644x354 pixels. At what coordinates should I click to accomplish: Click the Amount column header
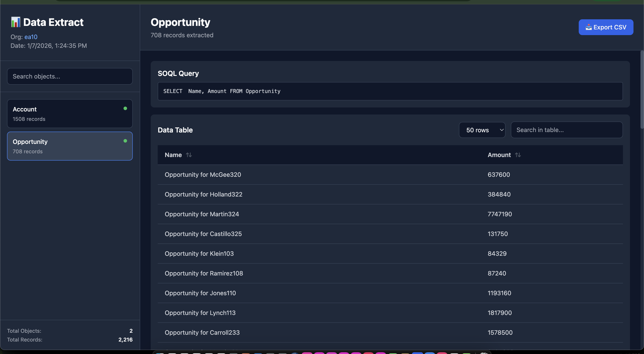coord(499,155)
